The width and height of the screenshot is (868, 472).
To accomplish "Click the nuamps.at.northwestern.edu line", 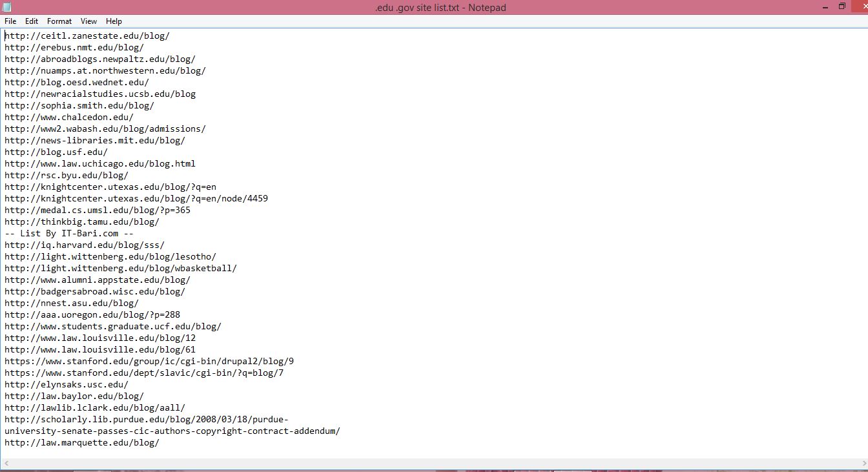I will (x=105, y=71).
